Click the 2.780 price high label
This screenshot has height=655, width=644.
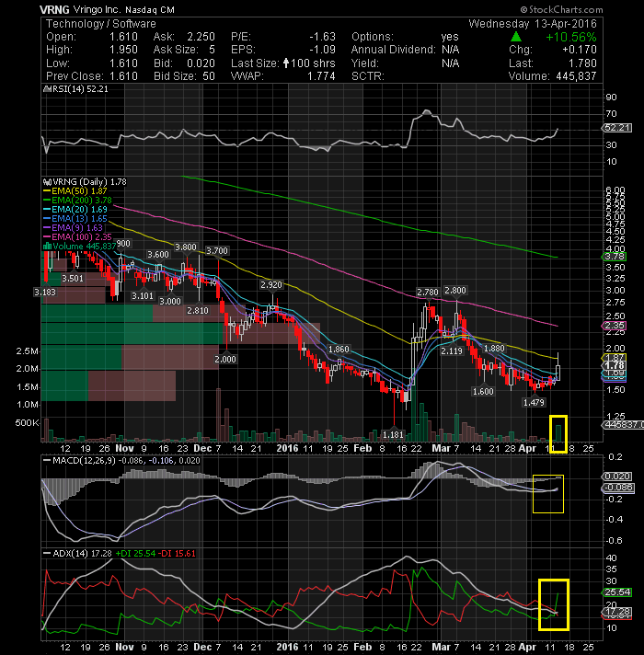tap(428, 292)
